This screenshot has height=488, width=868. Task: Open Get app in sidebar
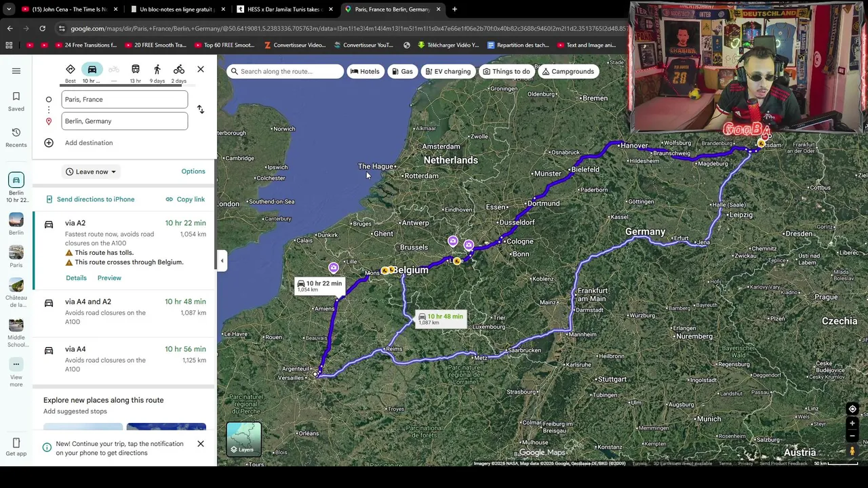(16, 447)
